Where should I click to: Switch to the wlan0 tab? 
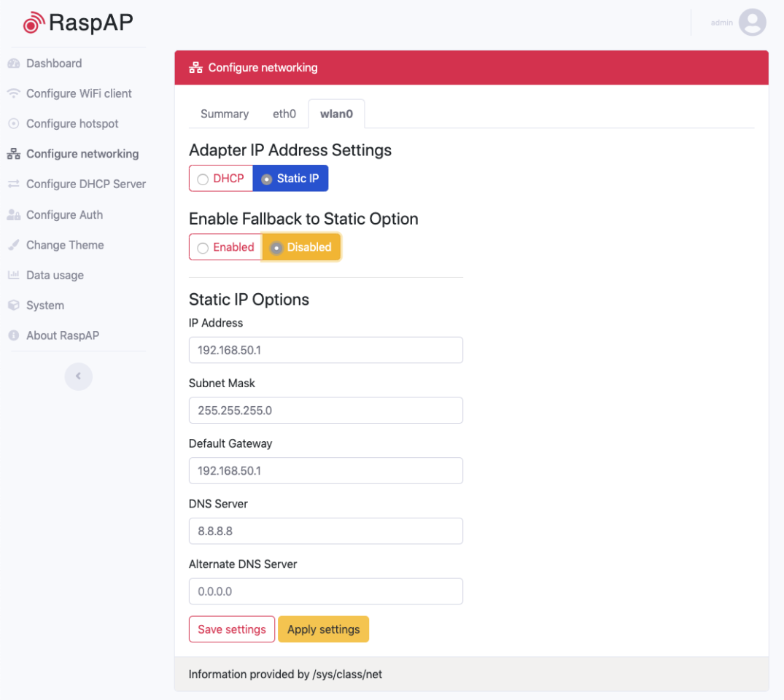tap(336, 114)
